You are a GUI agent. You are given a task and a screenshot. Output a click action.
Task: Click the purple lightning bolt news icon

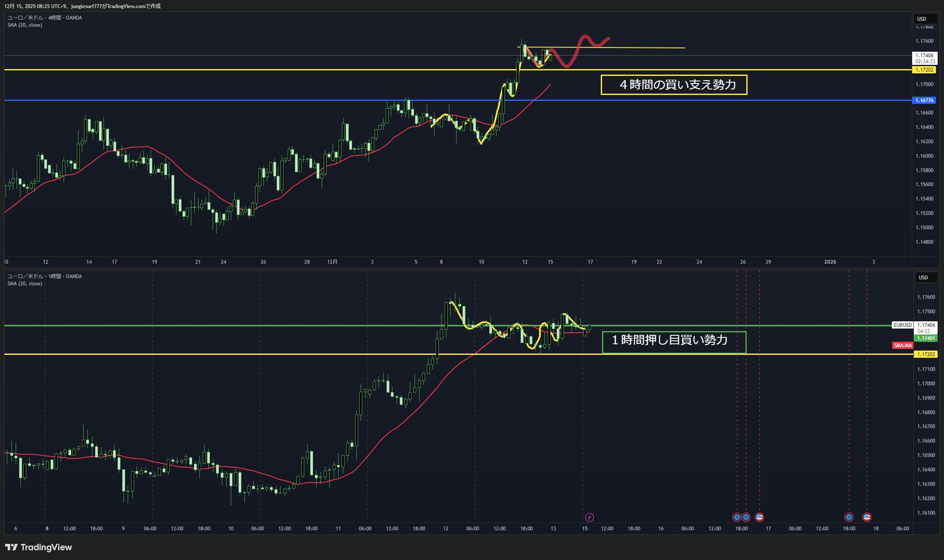point(589,517)
